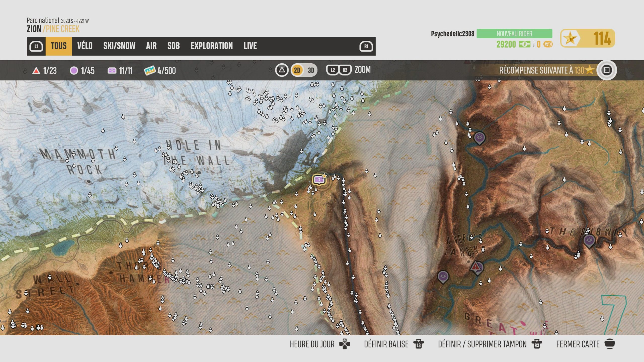
Task: Click HEURE DU JOUR option
Action: (312, 344)
